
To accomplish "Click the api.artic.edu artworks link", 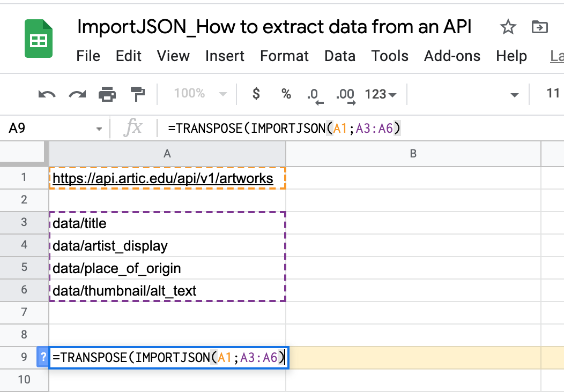I will [x=163, y=178].
